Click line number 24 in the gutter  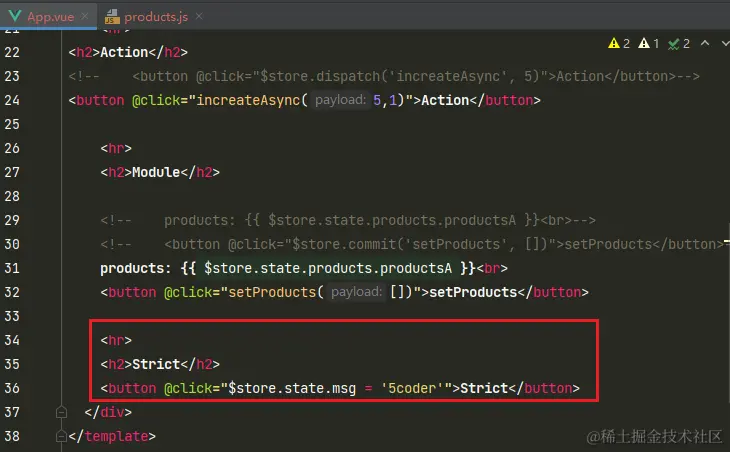12,100
